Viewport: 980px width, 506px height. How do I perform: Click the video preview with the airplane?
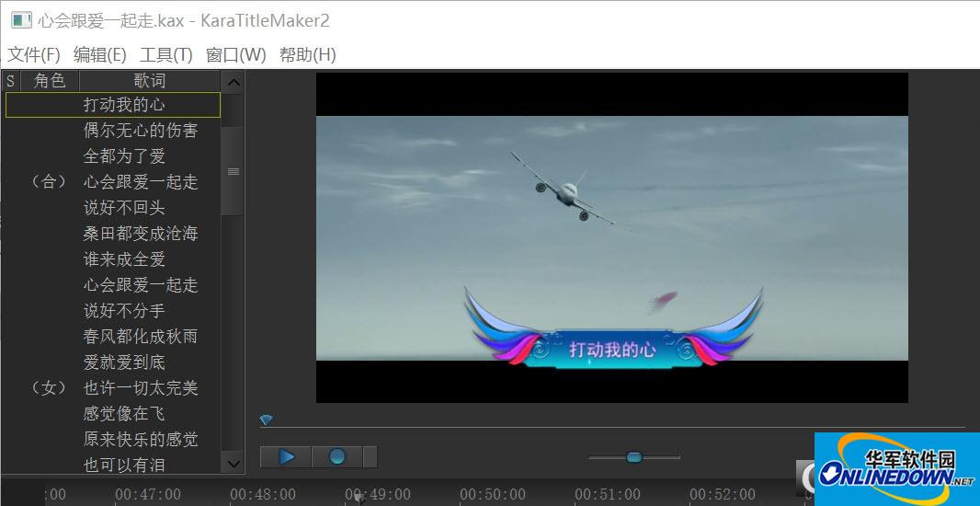[x=611, y=237]
